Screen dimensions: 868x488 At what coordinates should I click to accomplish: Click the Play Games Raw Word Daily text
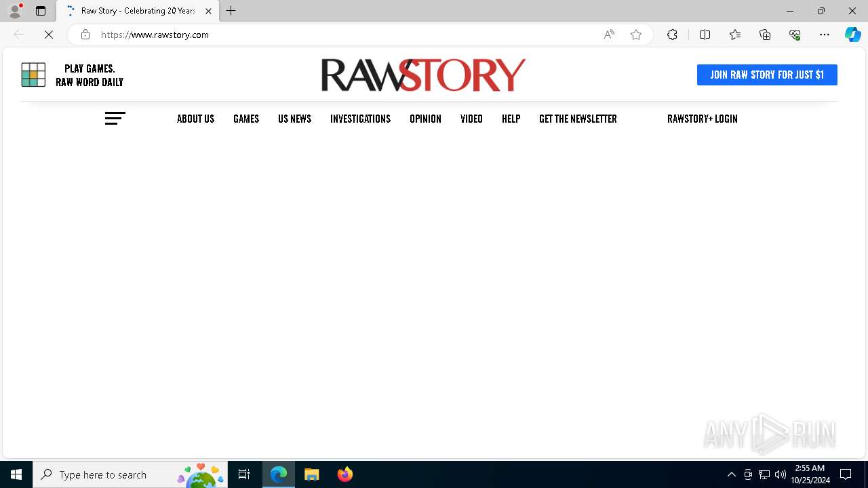click(90, 75)
